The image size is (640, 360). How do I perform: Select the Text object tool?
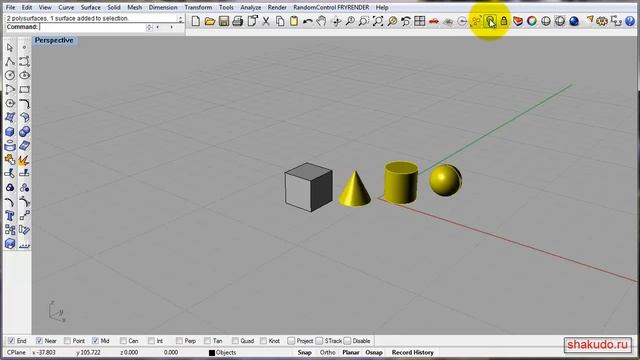tap(10, 216)
